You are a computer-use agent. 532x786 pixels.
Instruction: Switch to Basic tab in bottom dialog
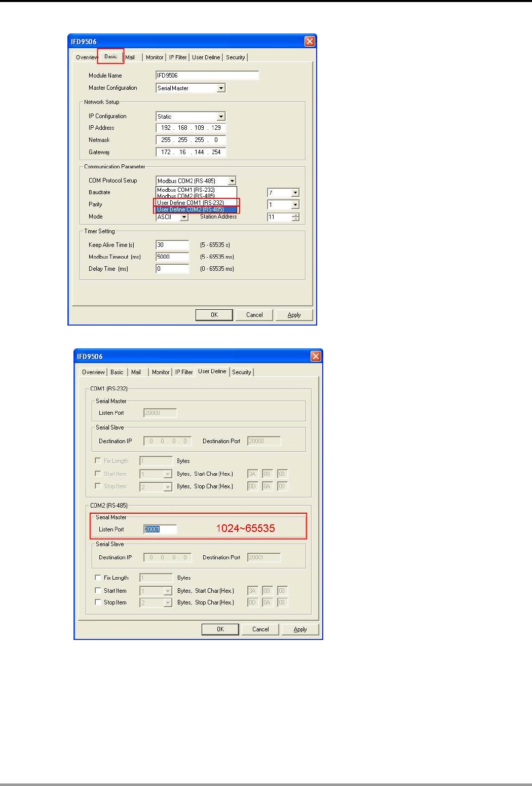pos(117,372)
